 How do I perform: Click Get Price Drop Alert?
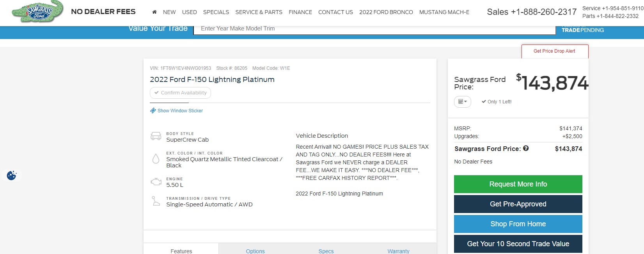point(554,51)
